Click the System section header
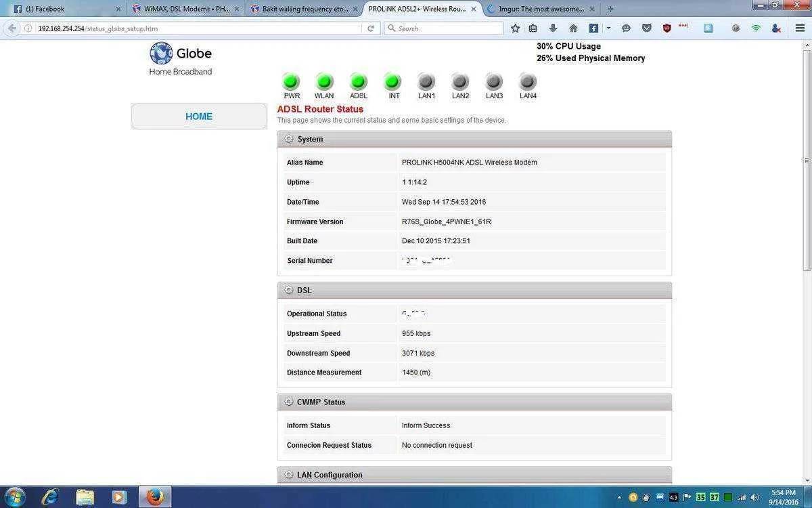Viewport: 812px width, 508px height. click(474, 139)
